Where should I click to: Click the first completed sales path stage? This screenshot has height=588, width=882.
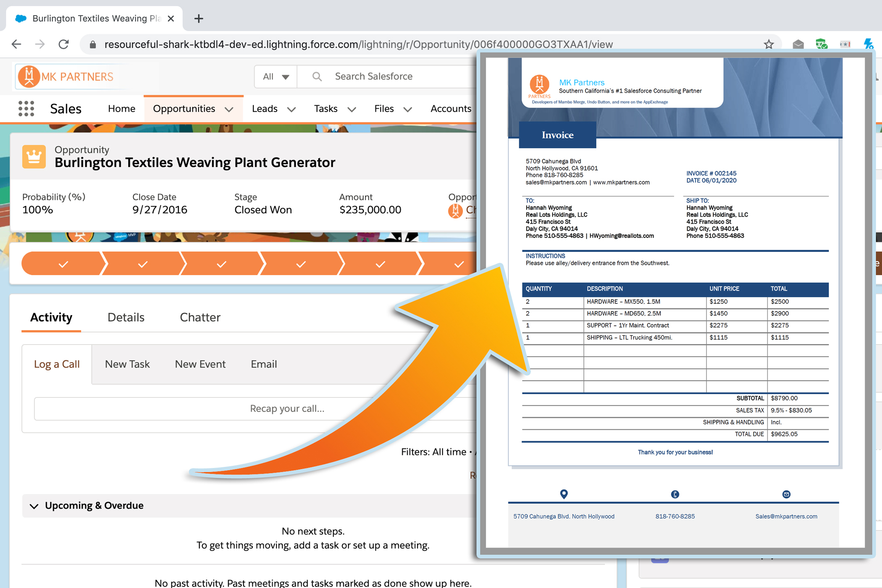click(x=63, y=264)
